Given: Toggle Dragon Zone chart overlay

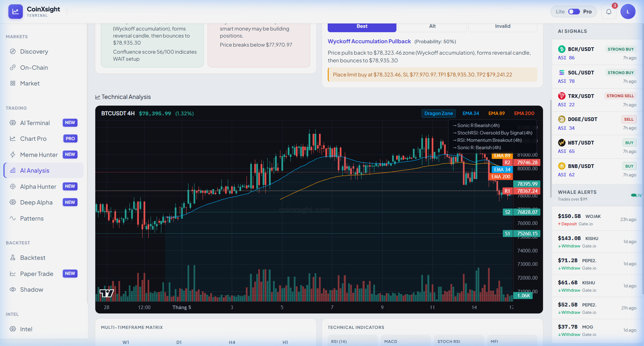Looking at the screenshot, I should click(x=438, y=113).
